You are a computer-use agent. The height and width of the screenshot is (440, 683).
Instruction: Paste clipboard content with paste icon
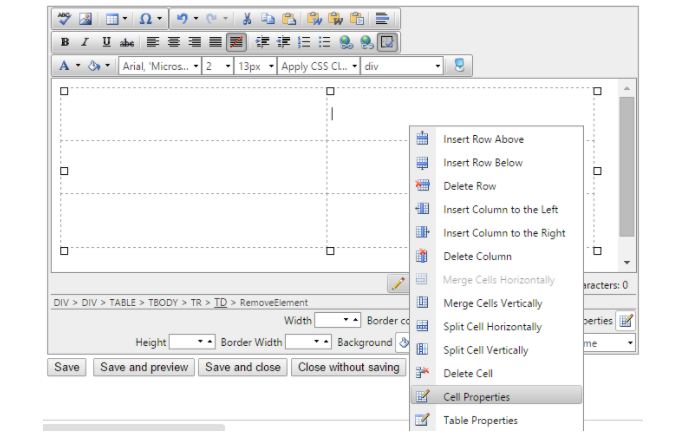[x=289, y=19]
